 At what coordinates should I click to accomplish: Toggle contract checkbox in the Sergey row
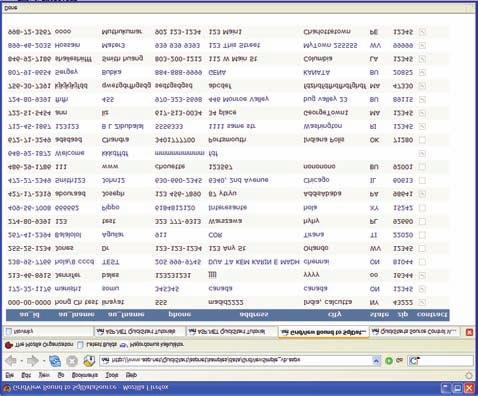pos(422,72)
